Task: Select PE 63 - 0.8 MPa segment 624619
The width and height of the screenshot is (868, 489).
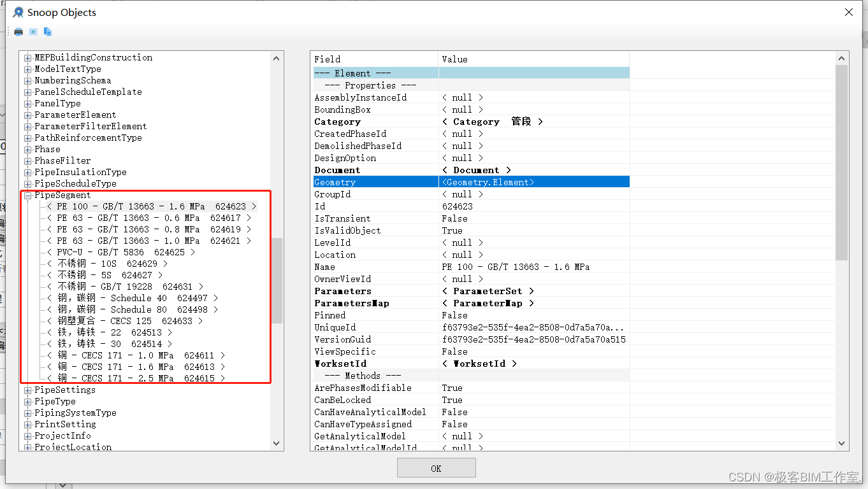Action: coord(149,230)
